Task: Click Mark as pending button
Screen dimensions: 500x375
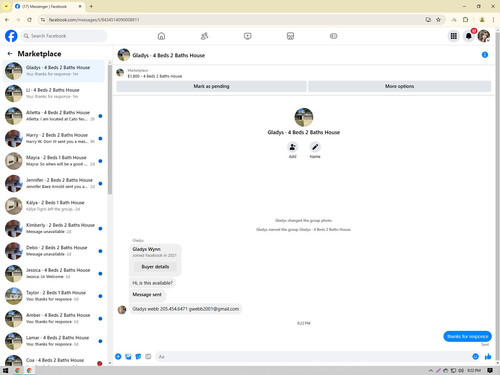Action: click(x=211, y=86)
